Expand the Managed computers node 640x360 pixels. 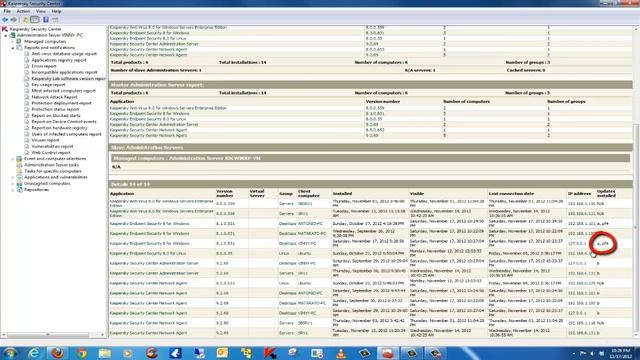coord(13,42)
